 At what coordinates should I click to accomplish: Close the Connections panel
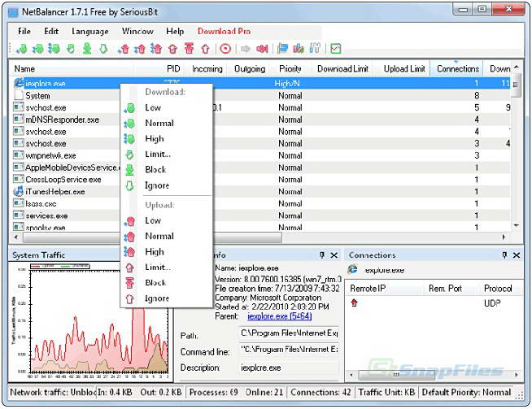(x=517, y=255)
